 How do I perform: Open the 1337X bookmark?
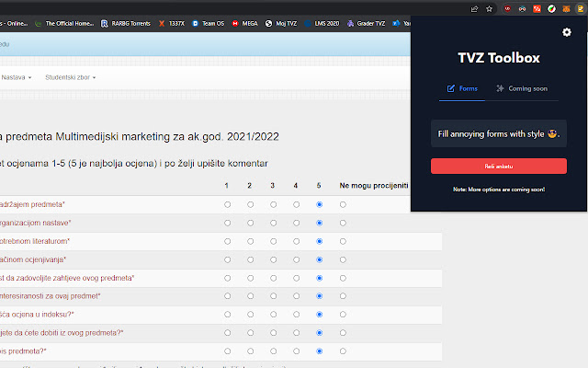click(x=172, y=24)
